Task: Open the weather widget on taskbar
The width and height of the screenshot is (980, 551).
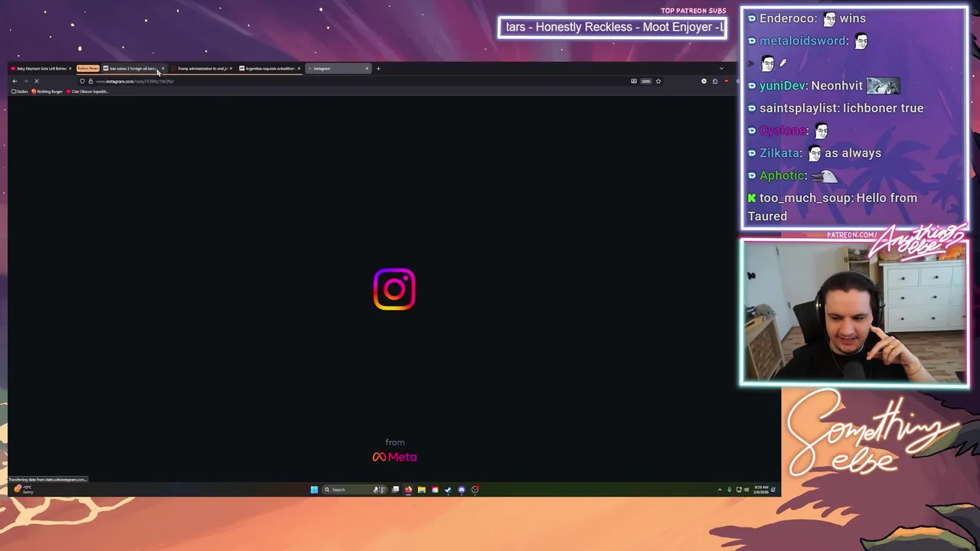Action: click(24, 490)
